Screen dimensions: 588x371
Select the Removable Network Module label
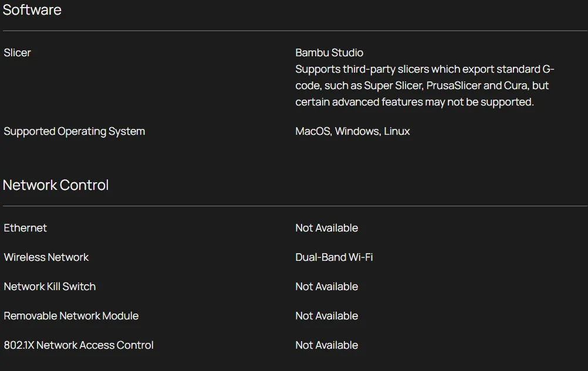71,316
